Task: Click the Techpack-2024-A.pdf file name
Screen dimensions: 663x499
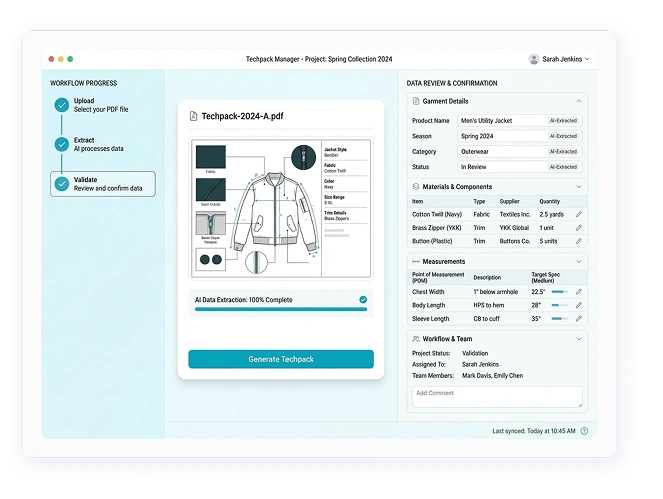Action: pyautogui.click(x=242, y=116)
